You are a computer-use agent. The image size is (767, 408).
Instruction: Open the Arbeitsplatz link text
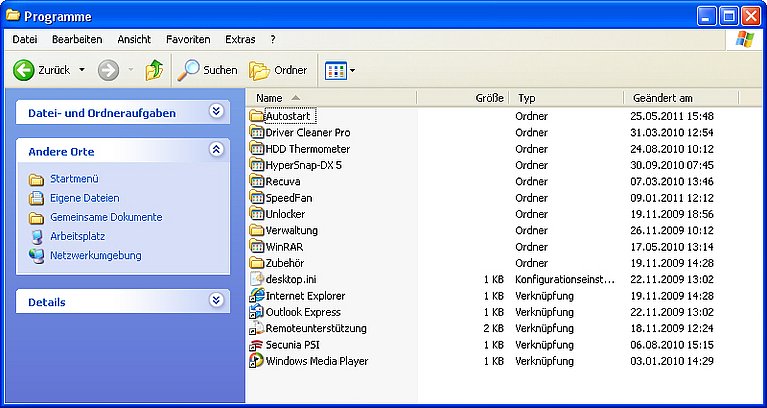(x=78, y=236)
